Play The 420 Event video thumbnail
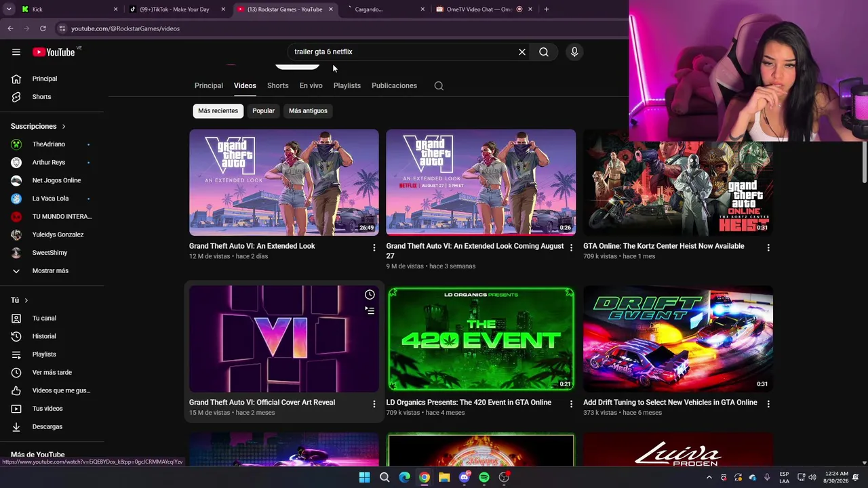Image resolution: width=868 pixels, height=488 pixels. point(481,339)
